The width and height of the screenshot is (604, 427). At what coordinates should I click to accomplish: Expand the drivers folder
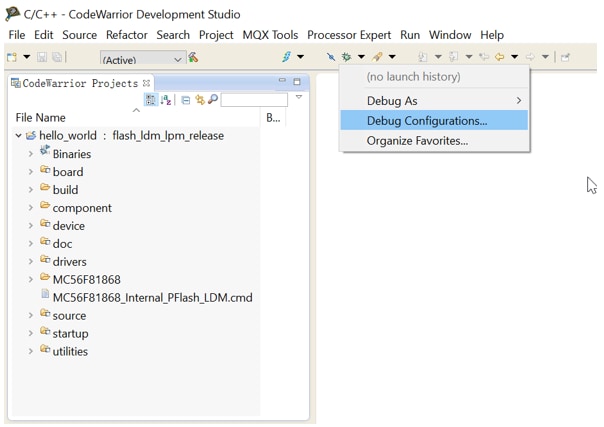(31, 262)
